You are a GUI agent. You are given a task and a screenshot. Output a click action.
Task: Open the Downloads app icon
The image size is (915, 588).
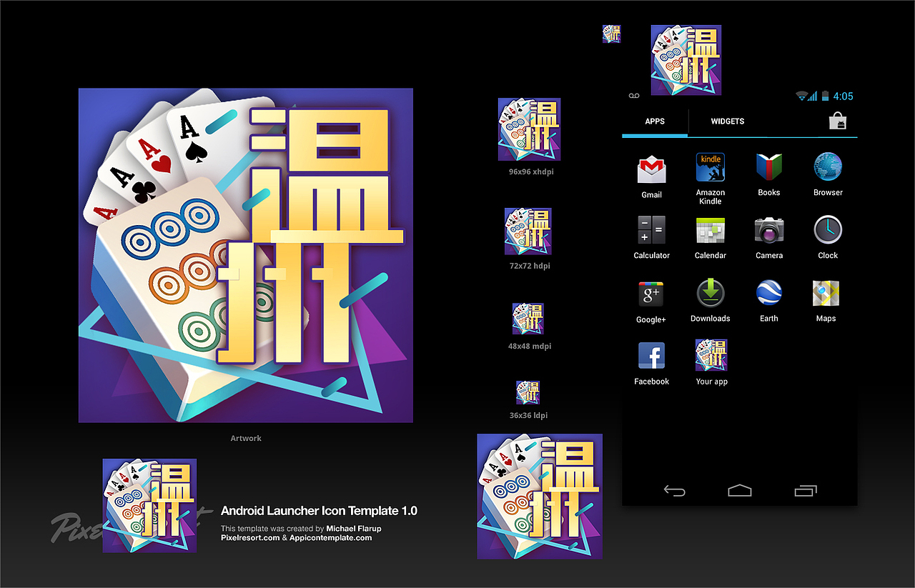[x=710, y=293]
